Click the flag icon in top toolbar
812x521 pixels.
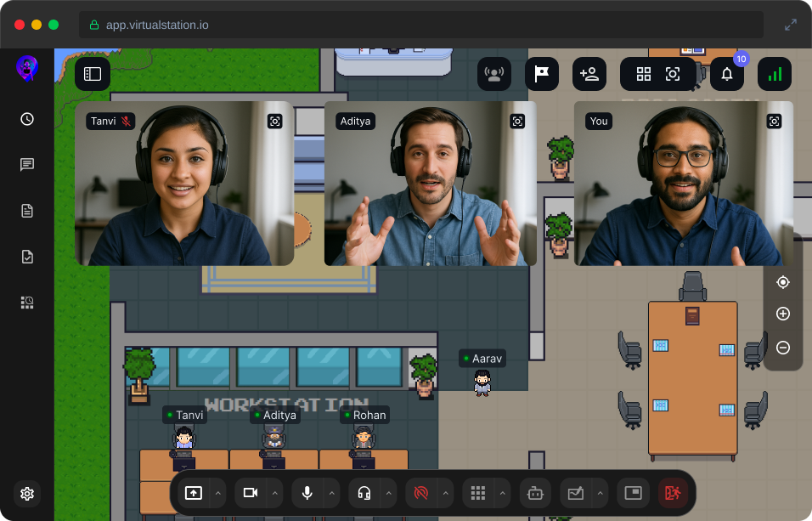[x=541, y=74]
